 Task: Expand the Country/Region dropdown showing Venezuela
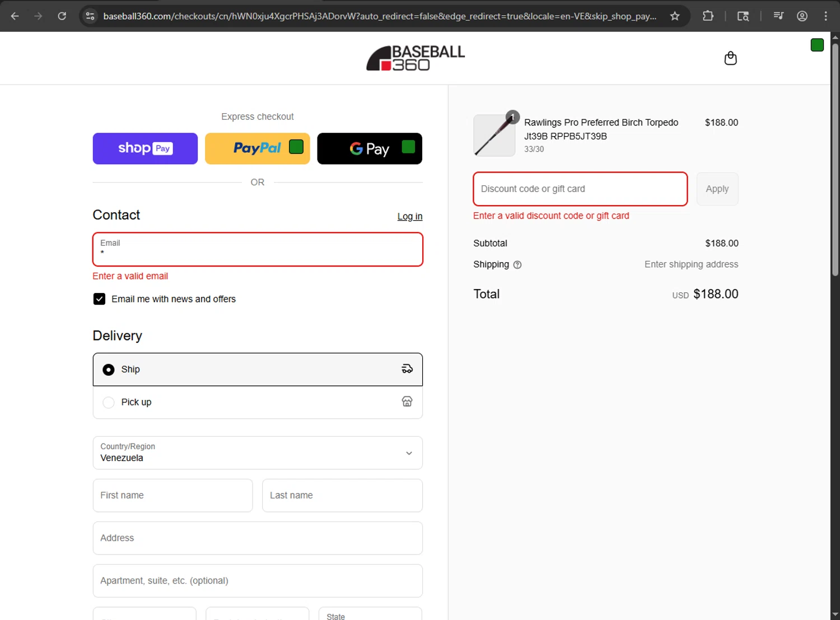click(258, 453)
